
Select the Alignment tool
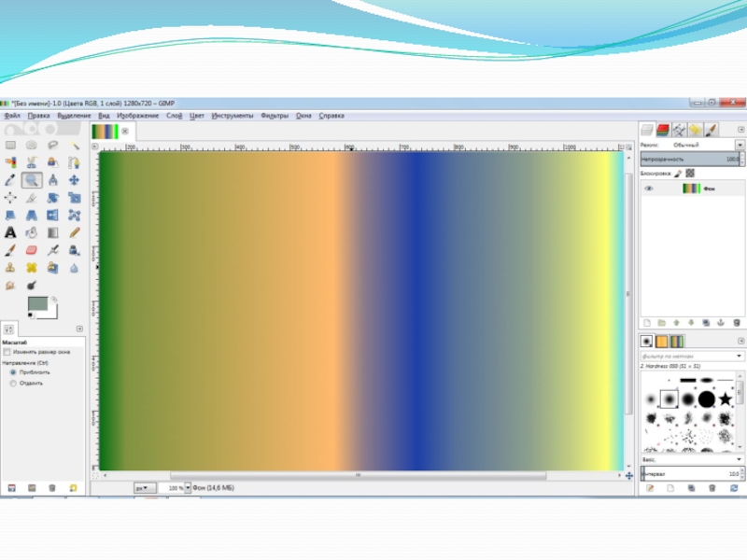[10, 198]
